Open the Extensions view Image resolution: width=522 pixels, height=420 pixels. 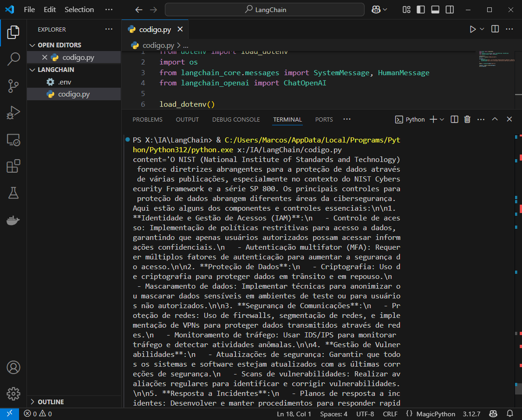point(13,166)
